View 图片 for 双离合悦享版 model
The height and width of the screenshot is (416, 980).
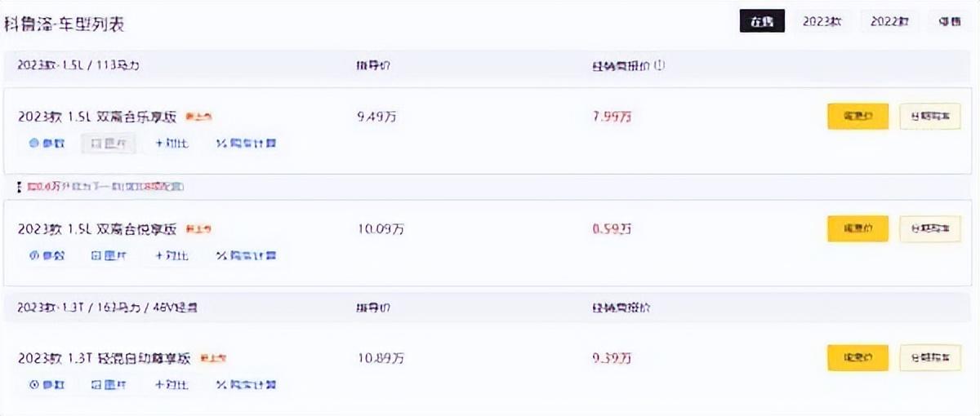108,256
